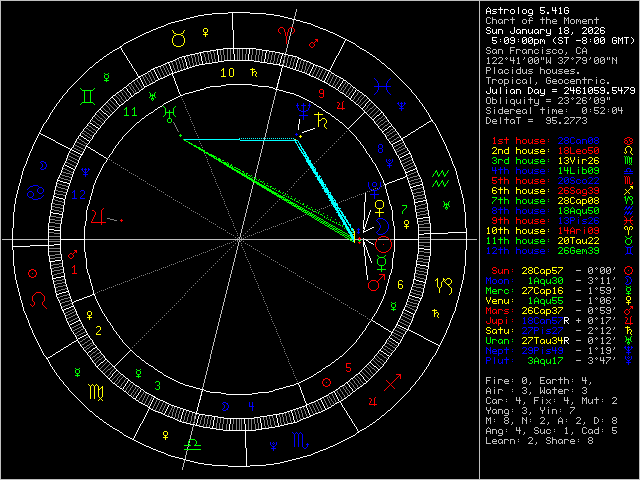This screenshot has width=640, height=480.
Task: Select the 'Julian Day = 2461059.5479' line
Action: tap(560, 91)
